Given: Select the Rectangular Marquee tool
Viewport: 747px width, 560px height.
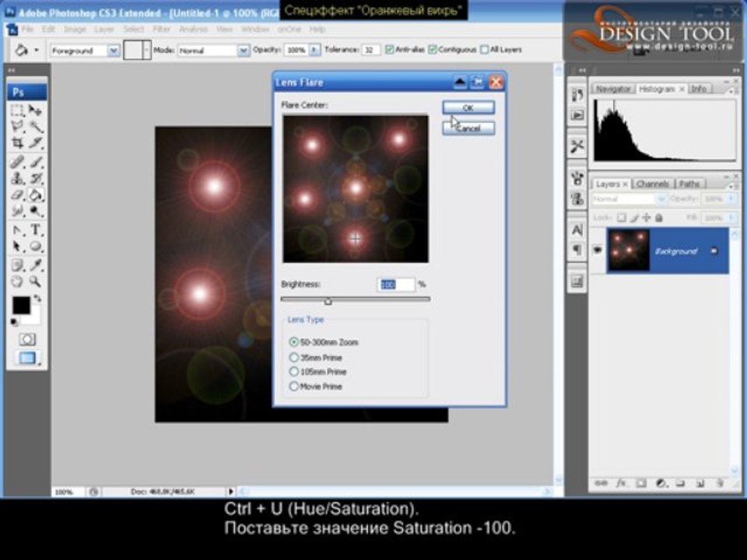Looking at the screenshot, I should click(x=18, y=110).
